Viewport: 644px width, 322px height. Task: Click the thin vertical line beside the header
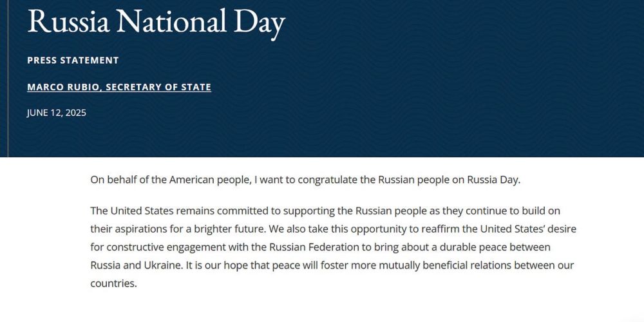coord(8,79)
